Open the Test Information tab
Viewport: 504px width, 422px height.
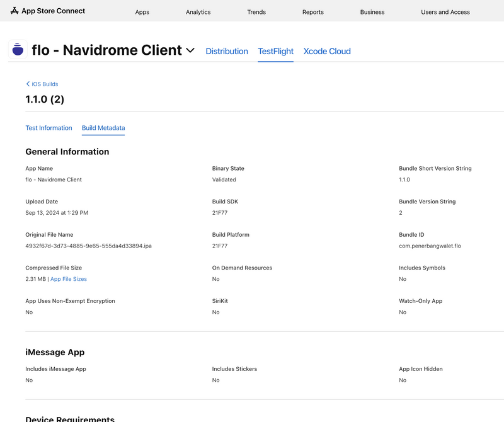[49, 128]
